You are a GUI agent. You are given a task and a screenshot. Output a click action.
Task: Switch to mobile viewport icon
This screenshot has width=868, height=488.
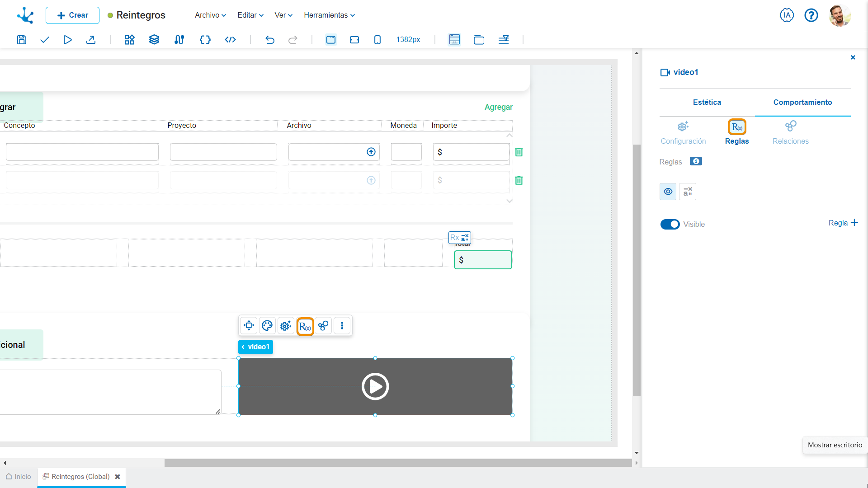[x=377, y=40]
